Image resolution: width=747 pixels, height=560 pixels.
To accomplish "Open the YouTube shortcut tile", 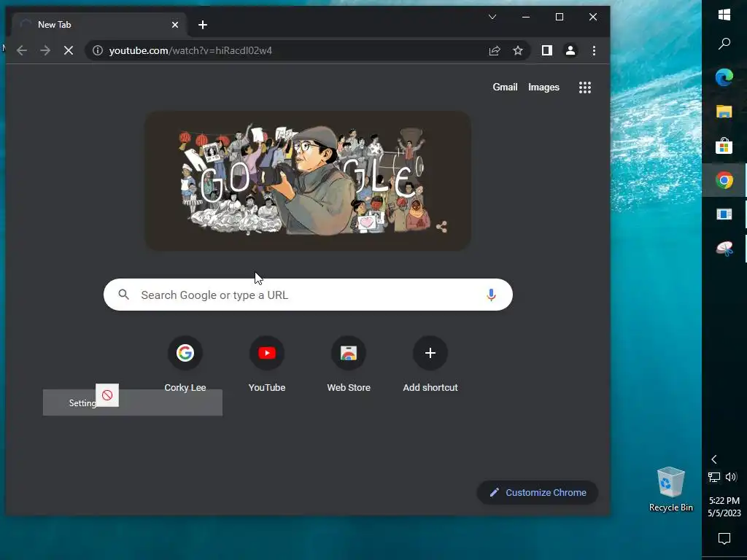I will pyautogui.click(x=267, y=365).
